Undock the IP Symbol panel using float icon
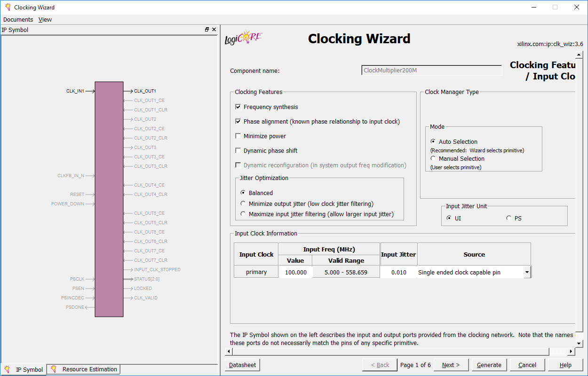Screen dimensions: 588x376 (x=207, y=29)
